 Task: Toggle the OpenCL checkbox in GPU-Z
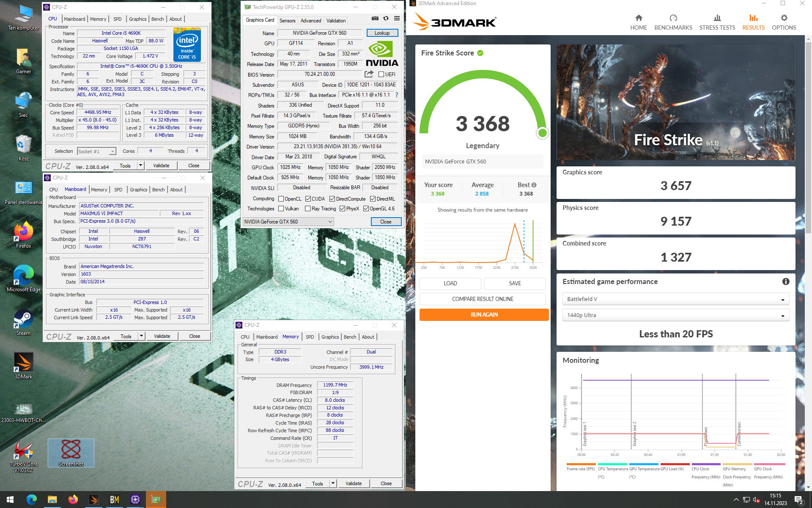pyautogui.click(x=281, y=199)
